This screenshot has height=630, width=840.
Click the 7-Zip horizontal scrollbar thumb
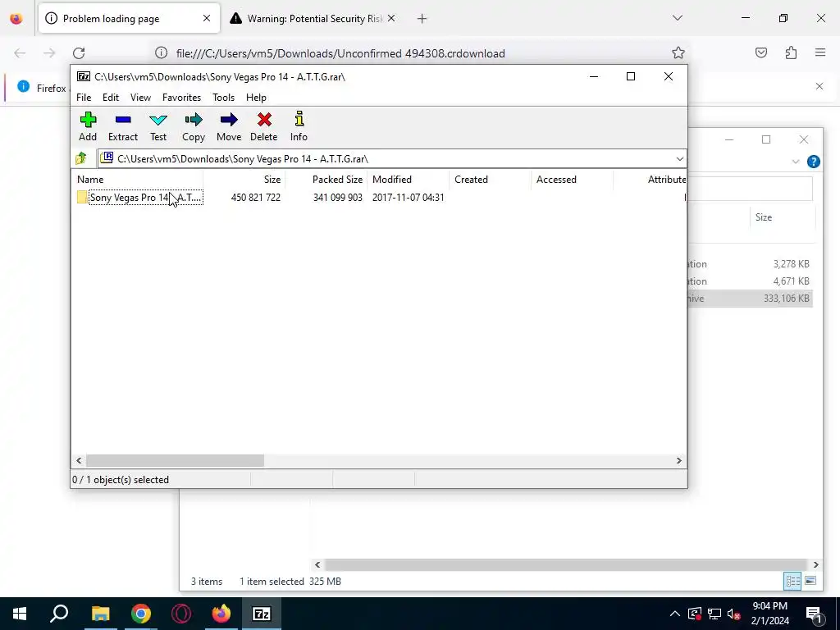click(175, 461)
